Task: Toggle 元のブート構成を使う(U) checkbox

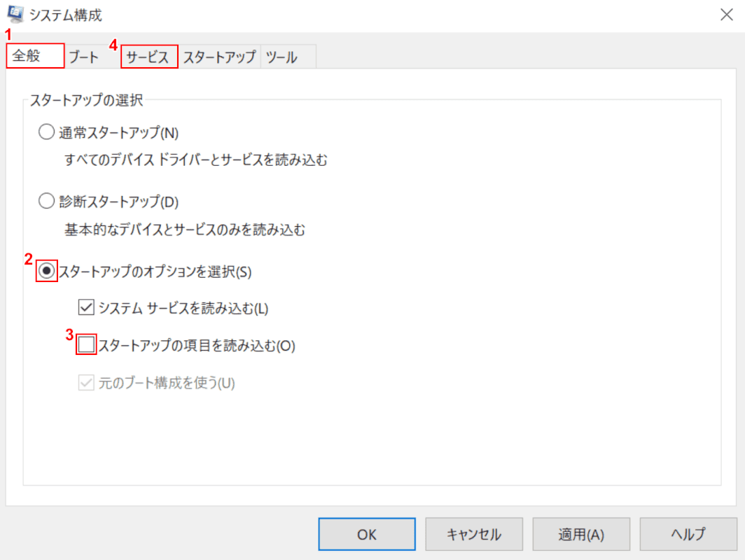Action: pos(86,382)
